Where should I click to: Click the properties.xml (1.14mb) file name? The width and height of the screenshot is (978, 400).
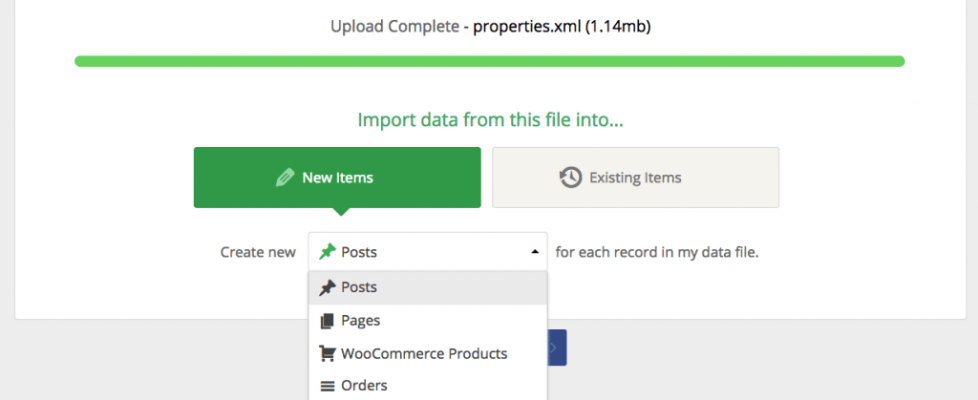pyautogui.click(x=561, y=27)
